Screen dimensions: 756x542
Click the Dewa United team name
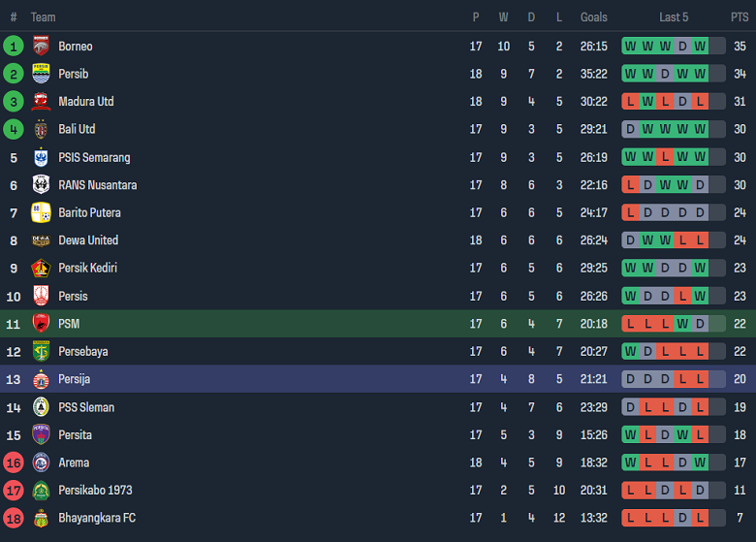88,240
